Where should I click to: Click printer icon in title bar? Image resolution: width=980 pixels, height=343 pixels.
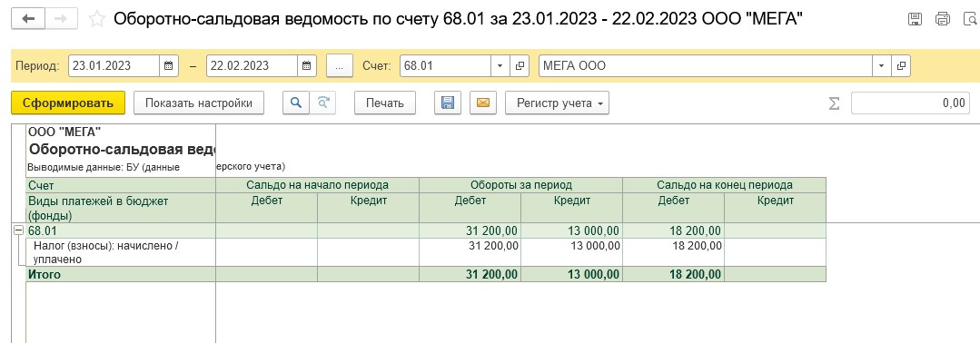(942, 19)
